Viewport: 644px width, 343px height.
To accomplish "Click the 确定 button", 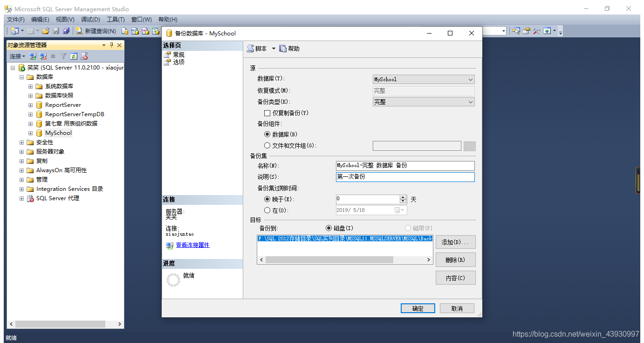I will point(418,308).
